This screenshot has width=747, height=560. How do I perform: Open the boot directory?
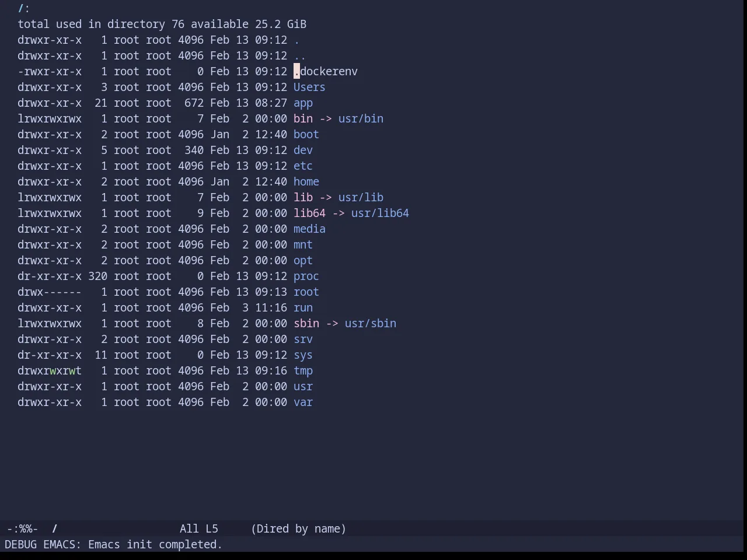306,134
